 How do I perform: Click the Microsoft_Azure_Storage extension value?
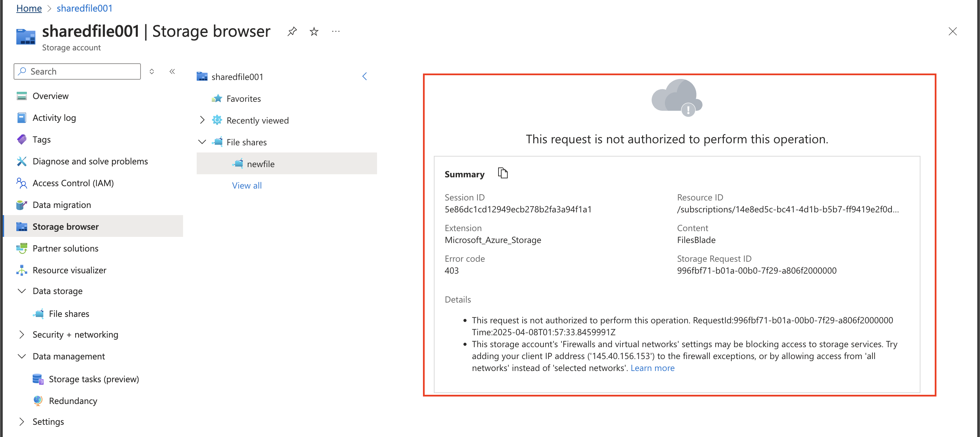(493, 240)
